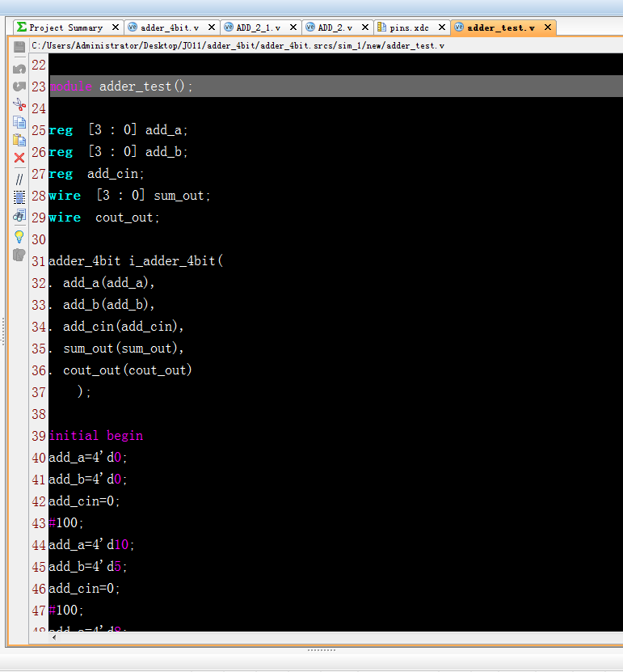Close the pins.xdc tab
Image resolution: width=623 pixels, height=672 pixels.
442,27
